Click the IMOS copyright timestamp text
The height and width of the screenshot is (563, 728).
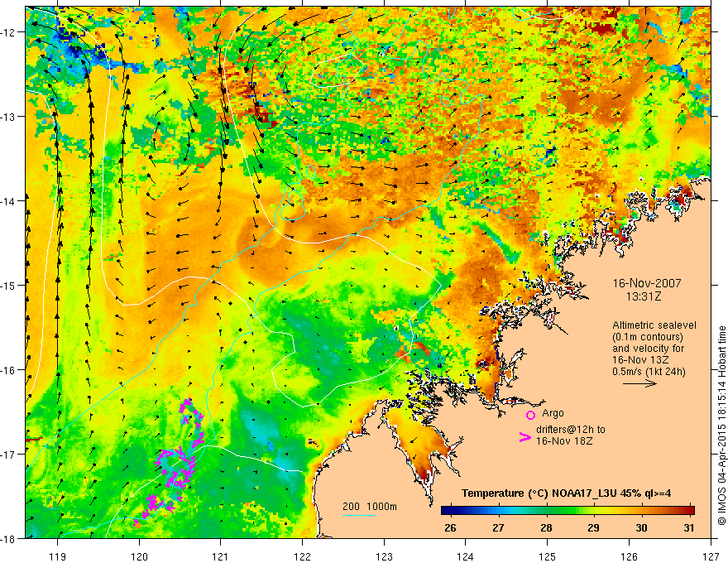[x=722, y=426]
